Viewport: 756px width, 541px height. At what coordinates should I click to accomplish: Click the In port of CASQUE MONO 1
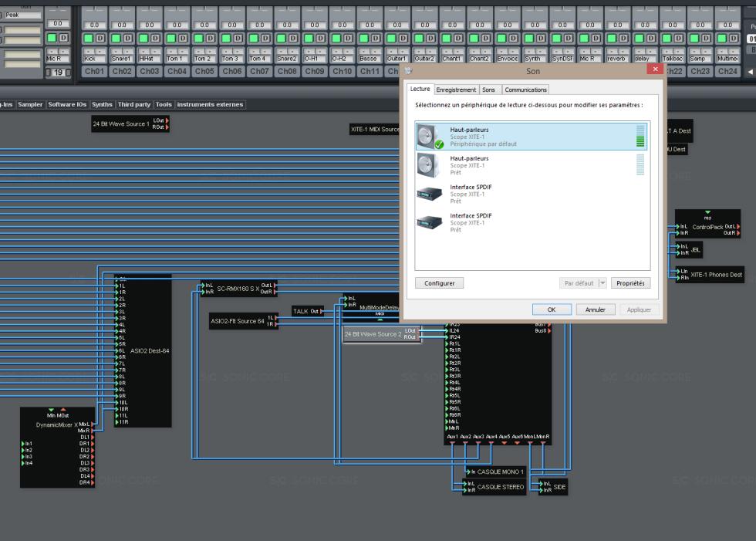click(467, 472)
